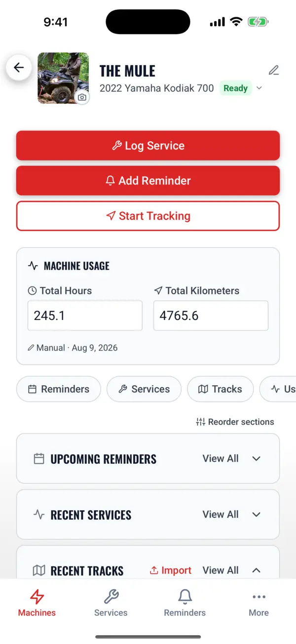Screen dimensions: 296x644
Task: Change photo via camera icon on thumbnail
Action: (82, 97)
